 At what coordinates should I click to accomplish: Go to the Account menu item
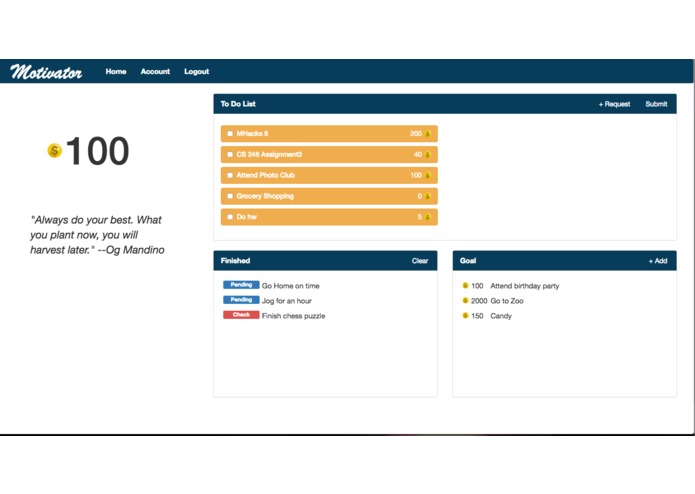tap(155, 71)
